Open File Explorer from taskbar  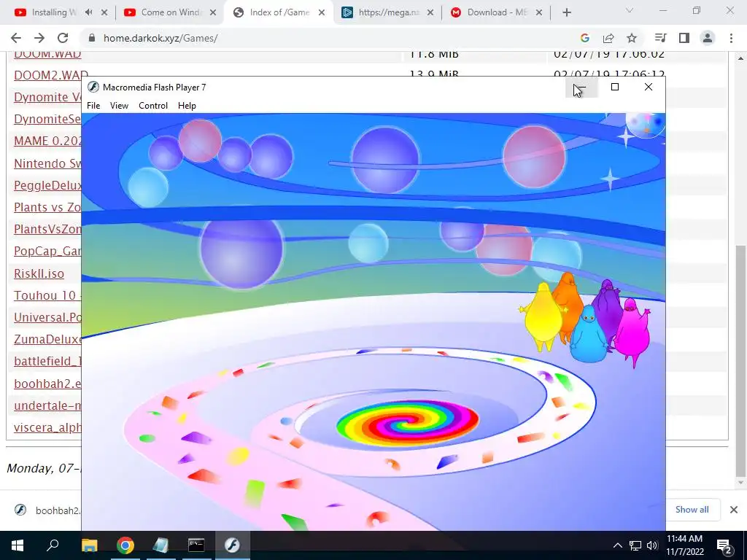(x=89, y=545)
